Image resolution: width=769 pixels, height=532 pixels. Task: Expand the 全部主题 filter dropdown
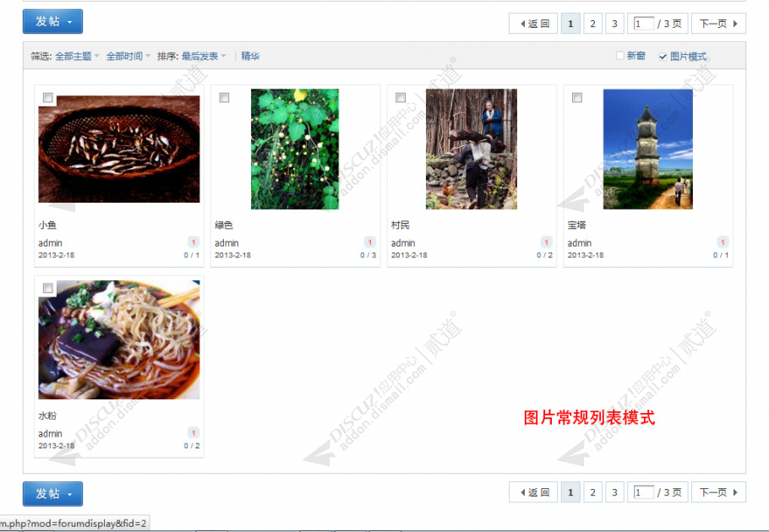coord(77,57)
